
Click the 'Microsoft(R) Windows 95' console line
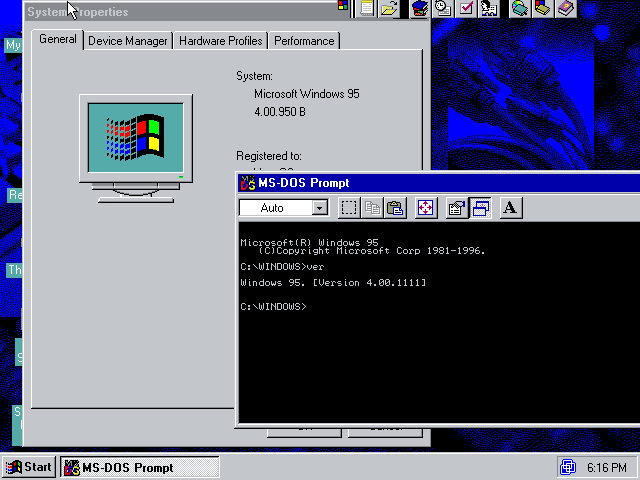click(309, 242)
